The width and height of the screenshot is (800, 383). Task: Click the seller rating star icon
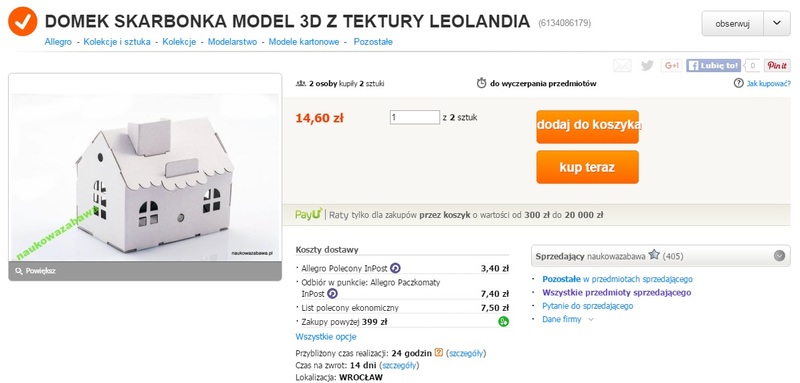[x=654, y=256]
